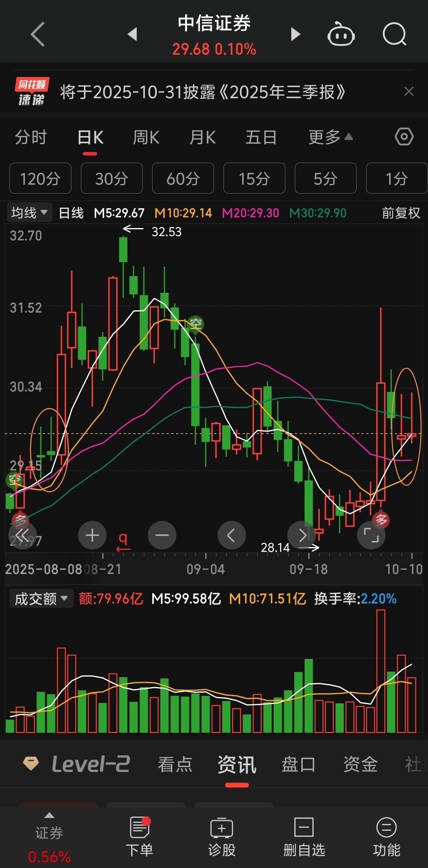Screen dimensions: 428x868
Task: Open 功能 functions menu icon
Action: click(387, 836)
